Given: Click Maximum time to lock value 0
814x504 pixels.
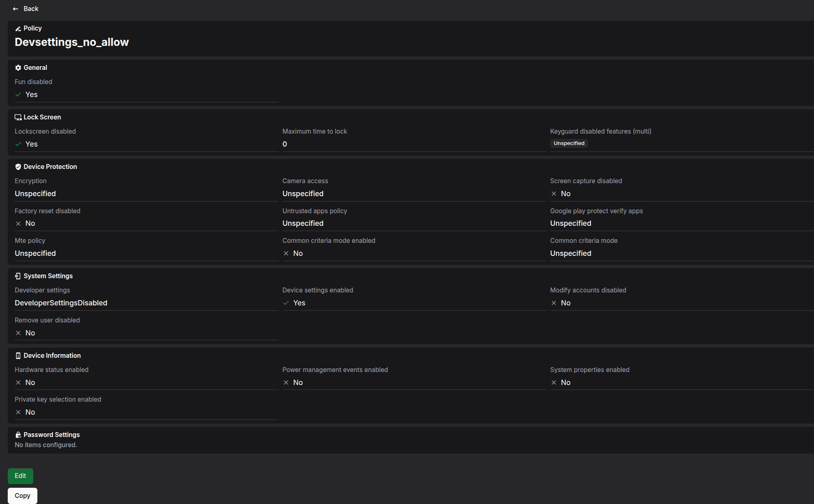Looking at the screenshot, I should click(285, 144).
